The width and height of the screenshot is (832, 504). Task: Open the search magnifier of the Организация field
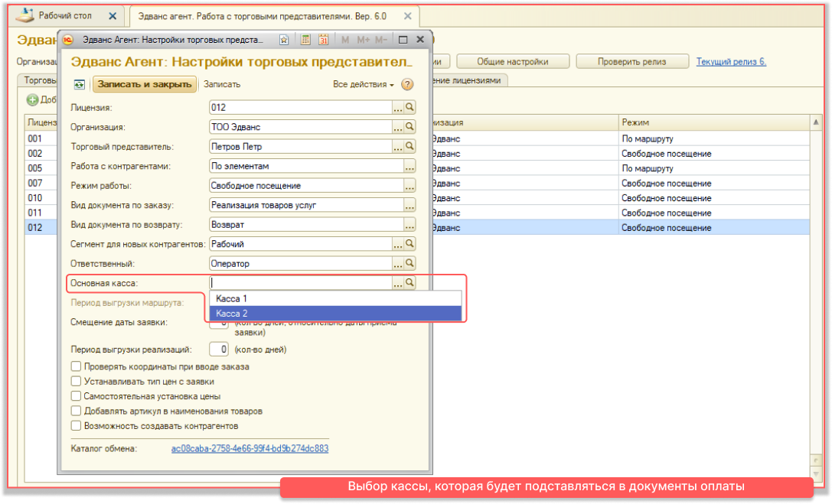pos(409,127)
